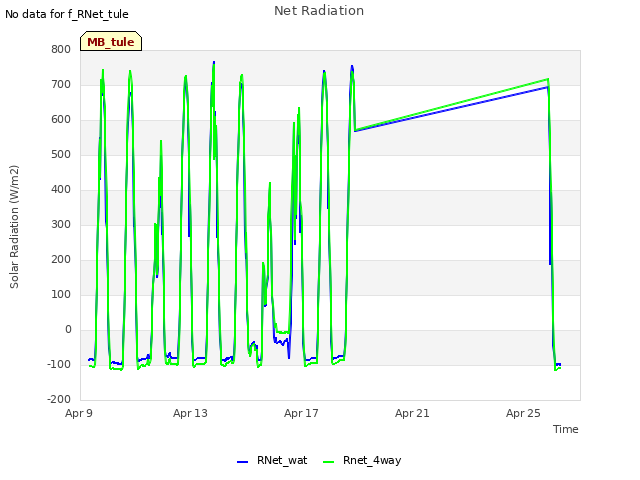Toggle the Rnet_4way legend series
Screen dimensions: 640x480
click(362, 460)
